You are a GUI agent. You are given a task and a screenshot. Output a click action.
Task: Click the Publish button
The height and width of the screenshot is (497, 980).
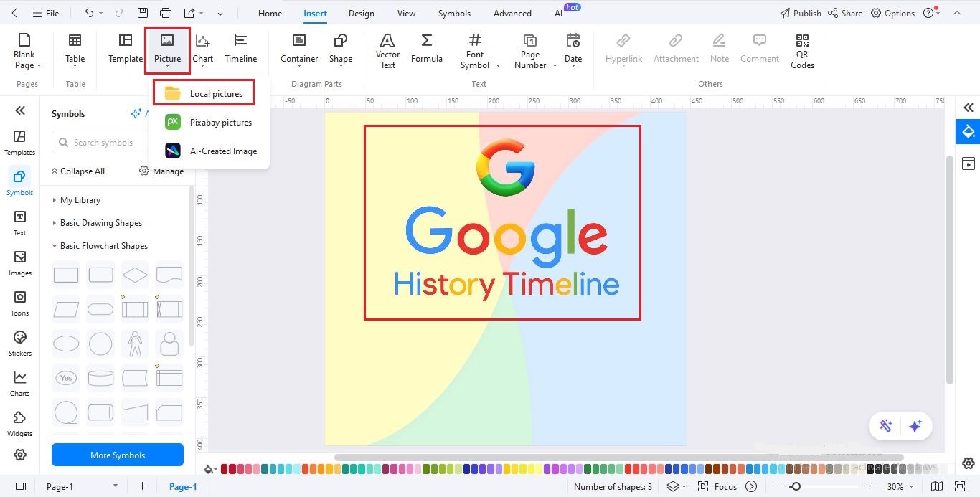pos(800,13)
